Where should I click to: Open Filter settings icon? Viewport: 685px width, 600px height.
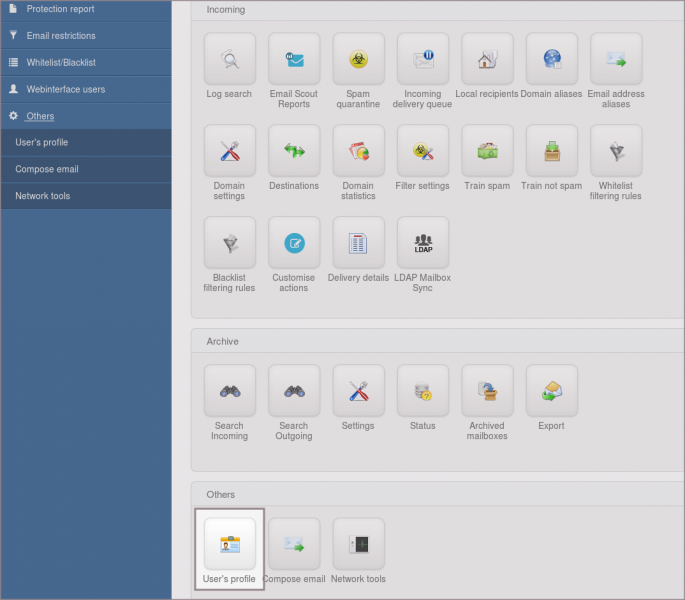[x=422, y=151]
